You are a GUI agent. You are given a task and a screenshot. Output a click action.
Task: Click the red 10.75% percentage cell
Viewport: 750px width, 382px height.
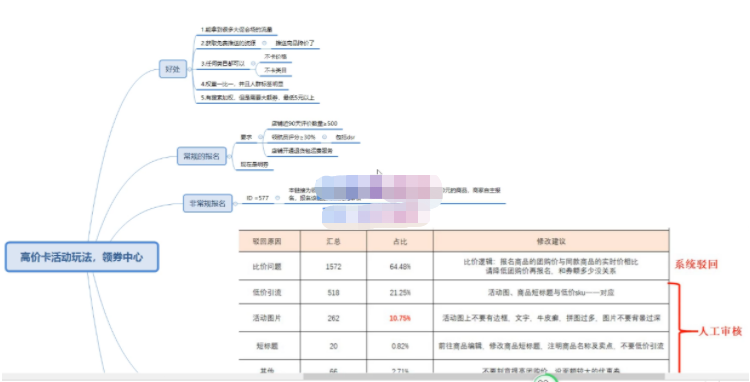pyautogui.click(x=400, y=318)
